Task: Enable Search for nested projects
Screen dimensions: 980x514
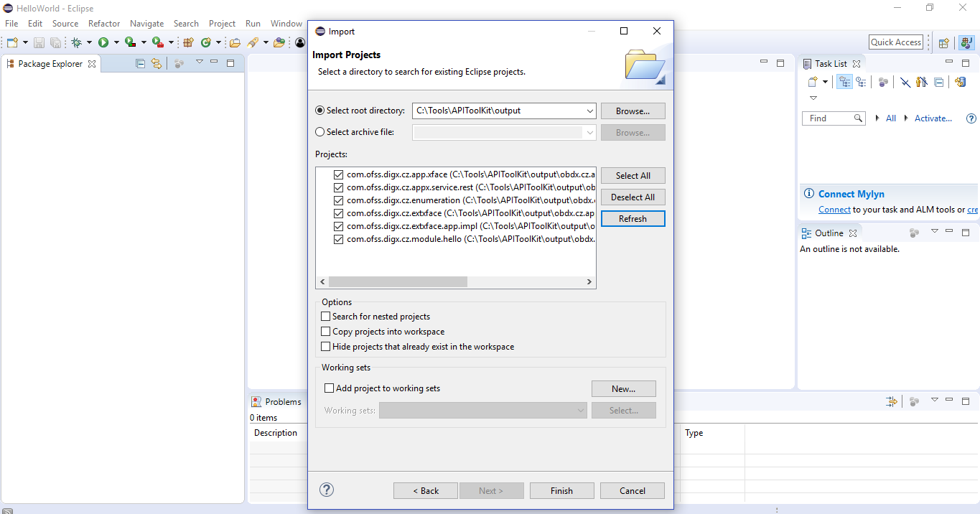Action: [326, 316]
